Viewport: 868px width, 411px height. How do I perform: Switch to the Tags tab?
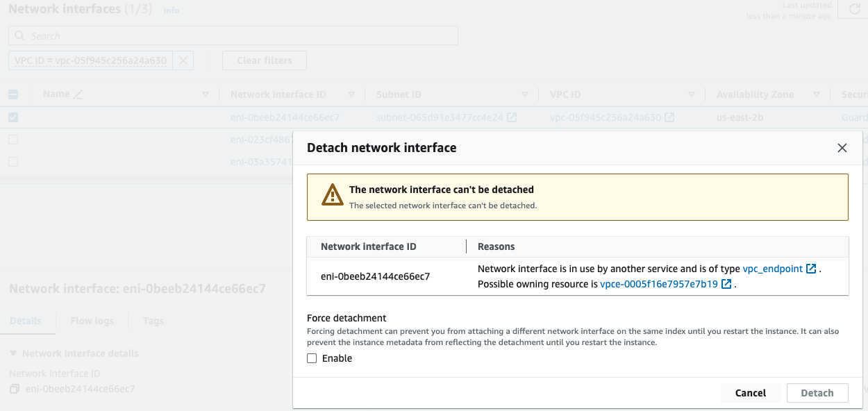[x=153, y=321]
